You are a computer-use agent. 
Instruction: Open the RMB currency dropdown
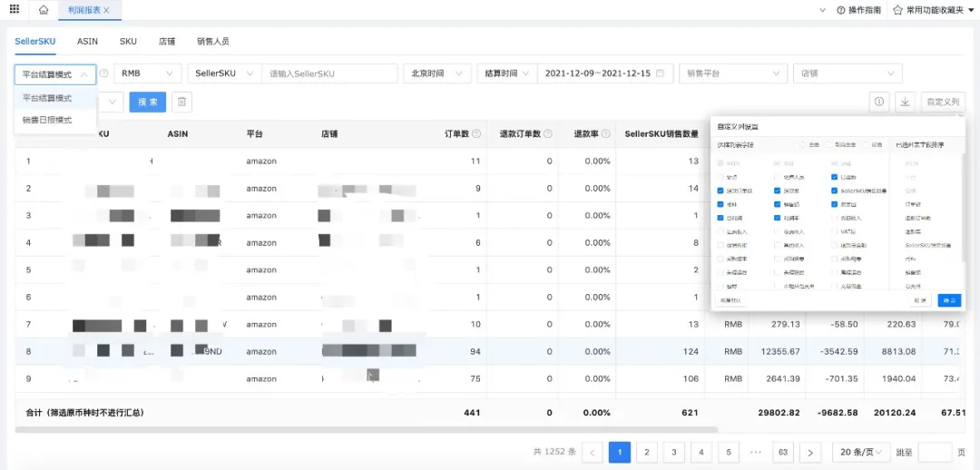pos(148,73)
